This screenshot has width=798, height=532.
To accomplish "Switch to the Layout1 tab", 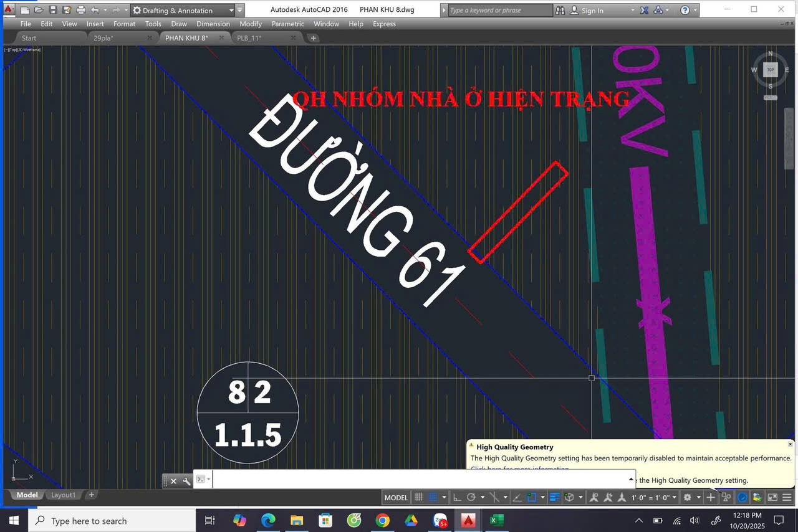I will tap(63, 495).
